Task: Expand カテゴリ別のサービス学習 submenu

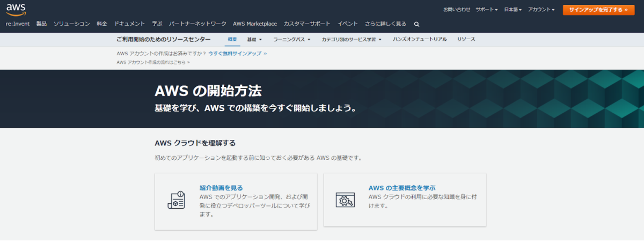Action: 352,40
